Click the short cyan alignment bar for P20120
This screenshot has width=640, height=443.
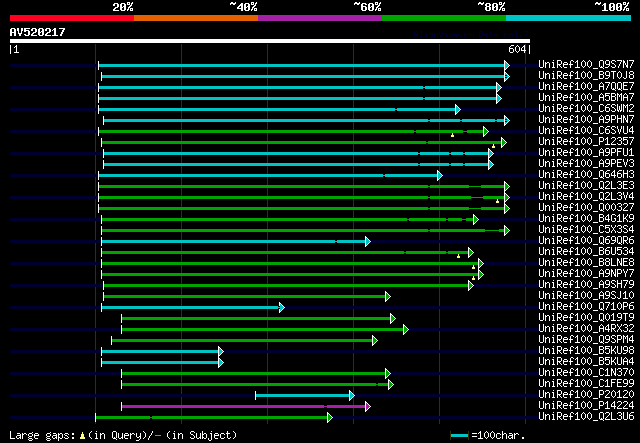tap(305, 395)
